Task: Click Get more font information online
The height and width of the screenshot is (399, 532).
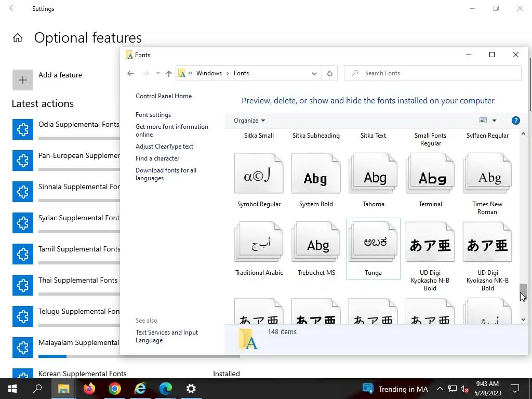Action: [x=171, y=130]
